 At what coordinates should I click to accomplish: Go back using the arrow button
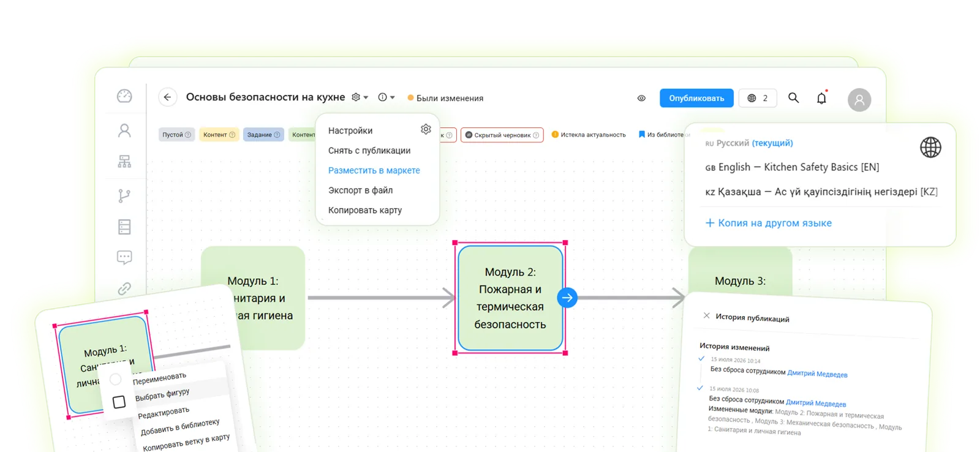pos(167,97)
